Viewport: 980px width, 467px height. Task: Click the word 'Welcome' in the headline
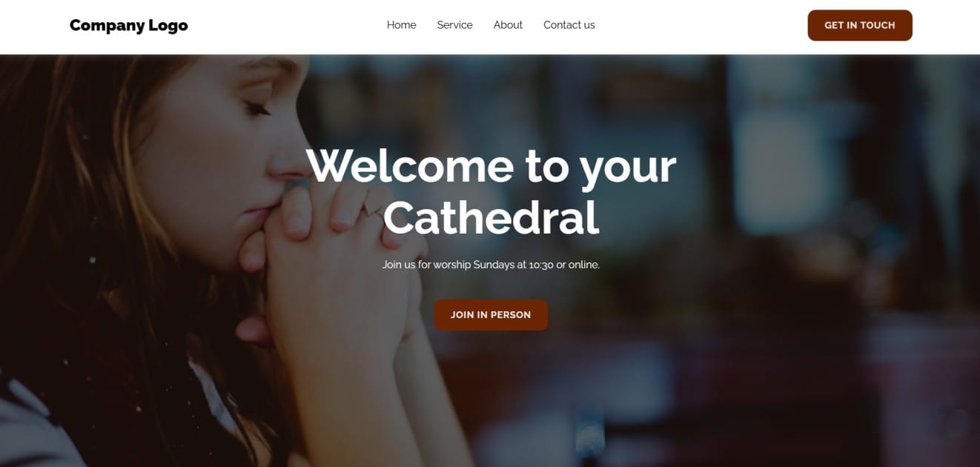410,165
